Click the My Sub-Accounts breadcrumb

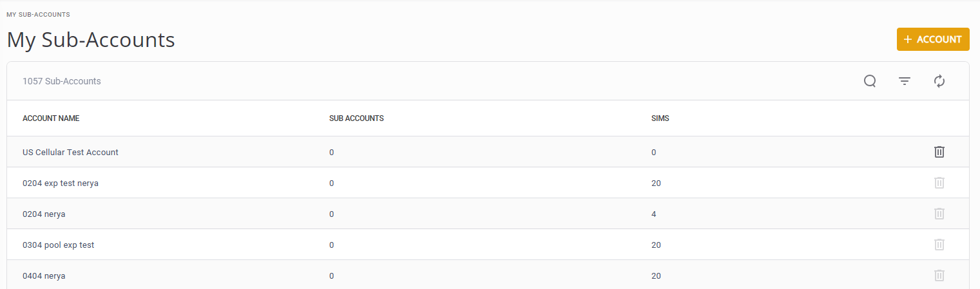tap(38, 14)
